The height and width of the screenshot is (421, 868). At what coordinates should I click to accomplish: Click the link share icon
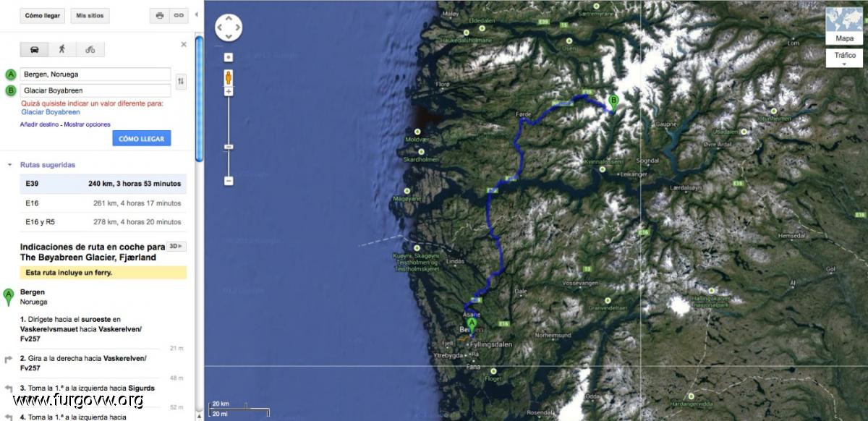178,15
